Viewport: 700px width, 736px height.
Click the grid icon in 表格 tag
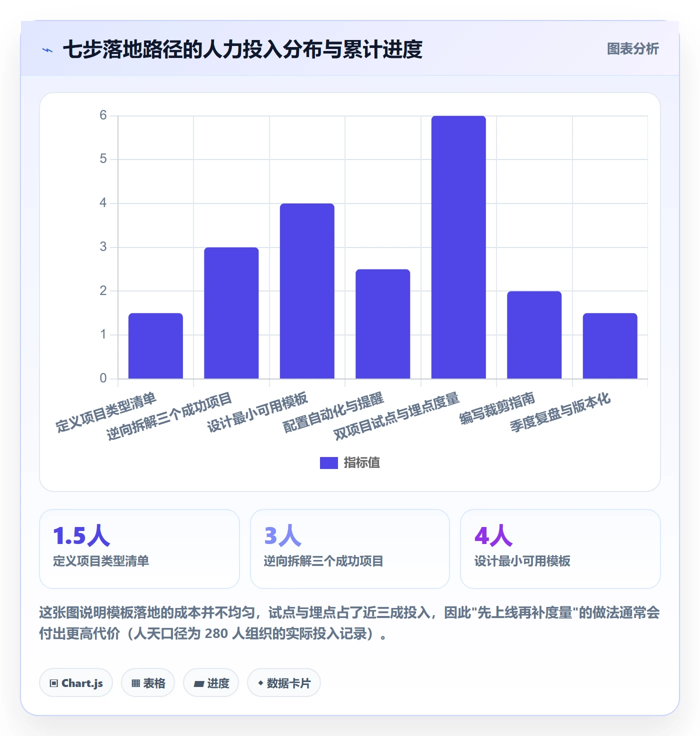pyautogui.click(x=135, y=683)
